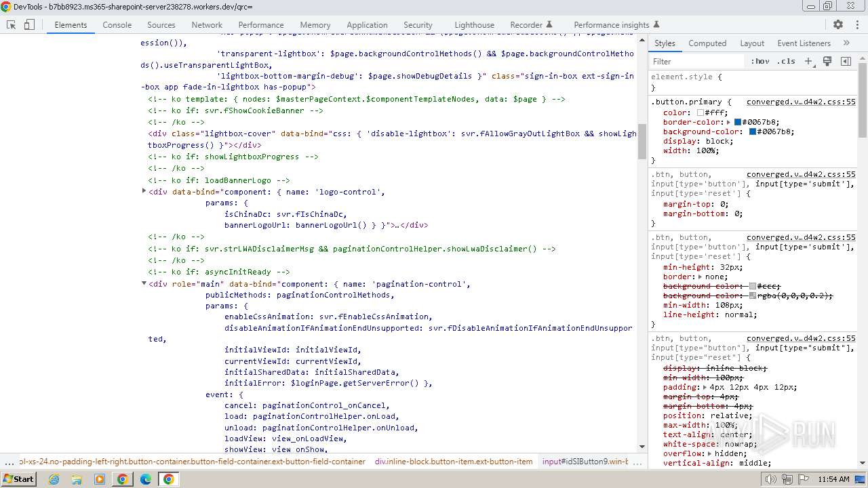Open border-color #0067b8 swatch
This screenshot has width=868, height=488.
[738, 123]
